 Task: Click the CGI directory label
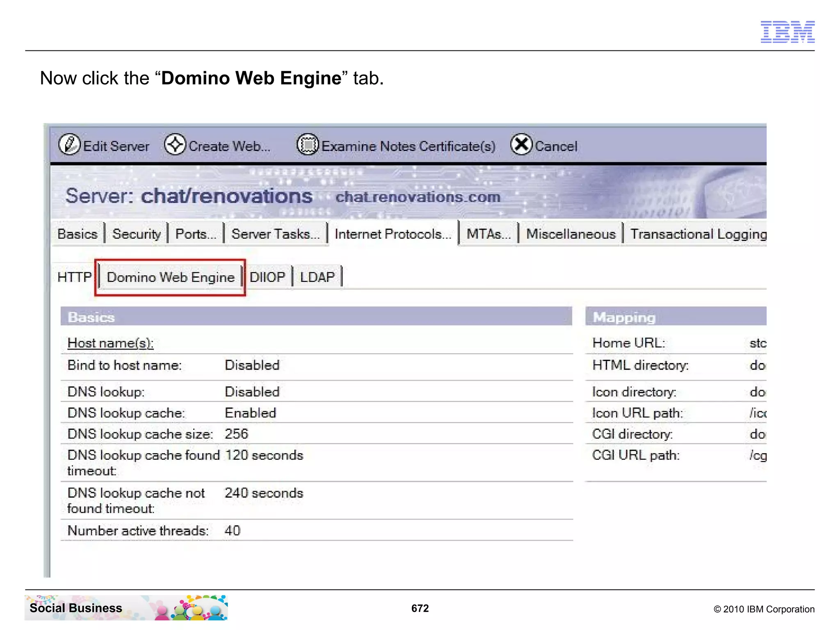click(x=632, y=434)
